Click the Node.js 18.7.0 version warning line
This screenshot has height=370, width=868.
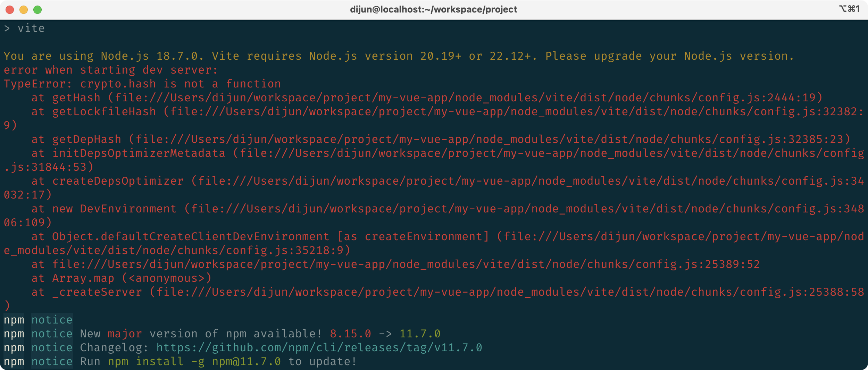(399, 56)
